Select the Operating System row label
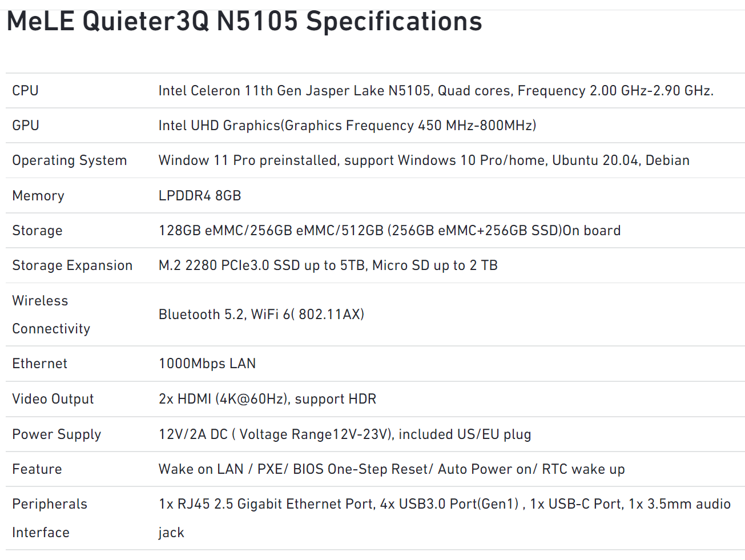The height and width of the screenshot is (560, 745). point(70,160)
